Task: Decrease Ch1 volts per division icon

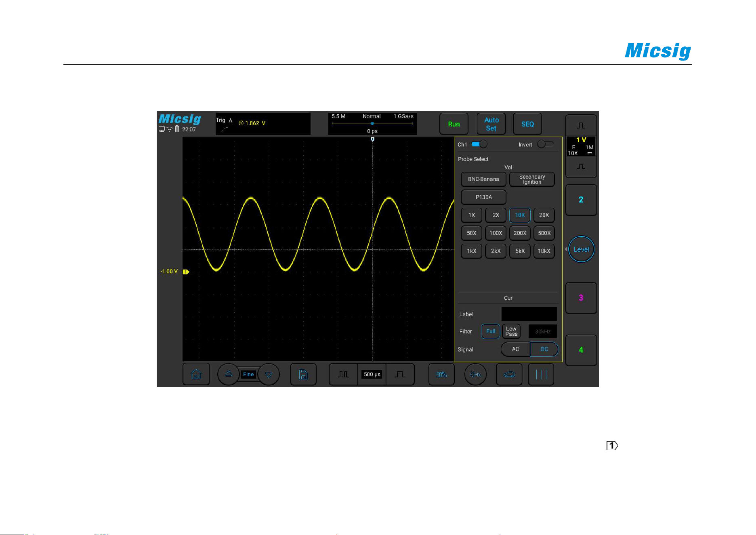Action: [x=581, y=167]
